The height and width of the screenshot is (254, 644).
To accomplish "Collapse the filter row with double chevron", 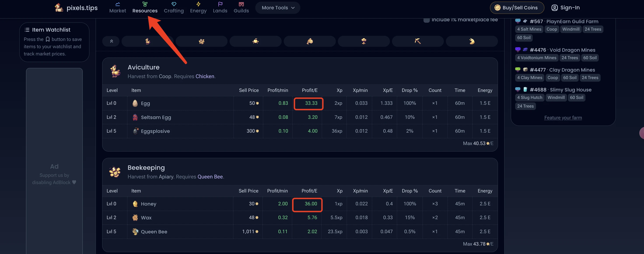I will 111,41.
